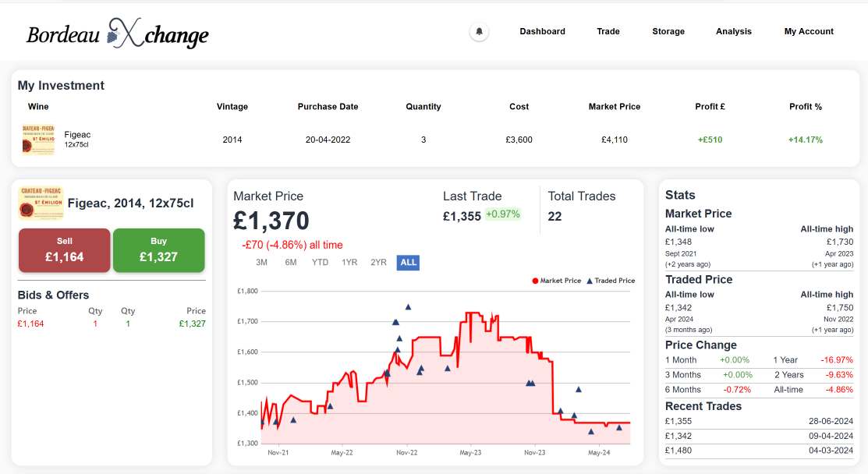Select the 6M chart range
This screenshot has width=868, height=474.
(x=291, y=263)
